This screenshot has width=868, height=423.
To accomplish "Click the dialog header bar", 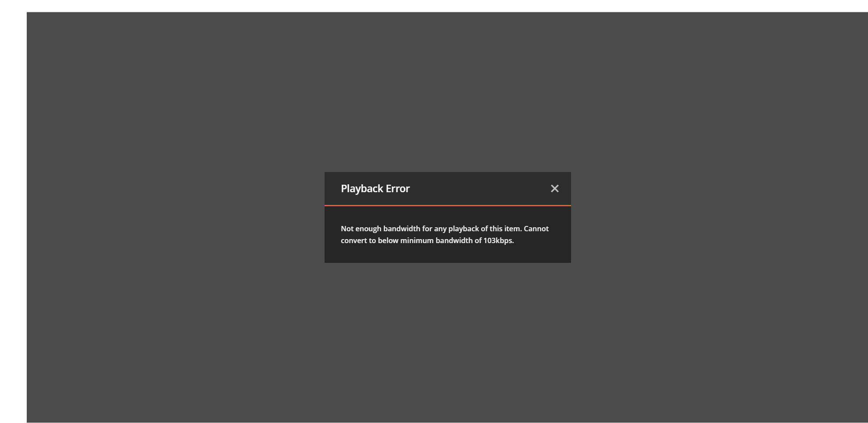I will click(x=447, y=188).
